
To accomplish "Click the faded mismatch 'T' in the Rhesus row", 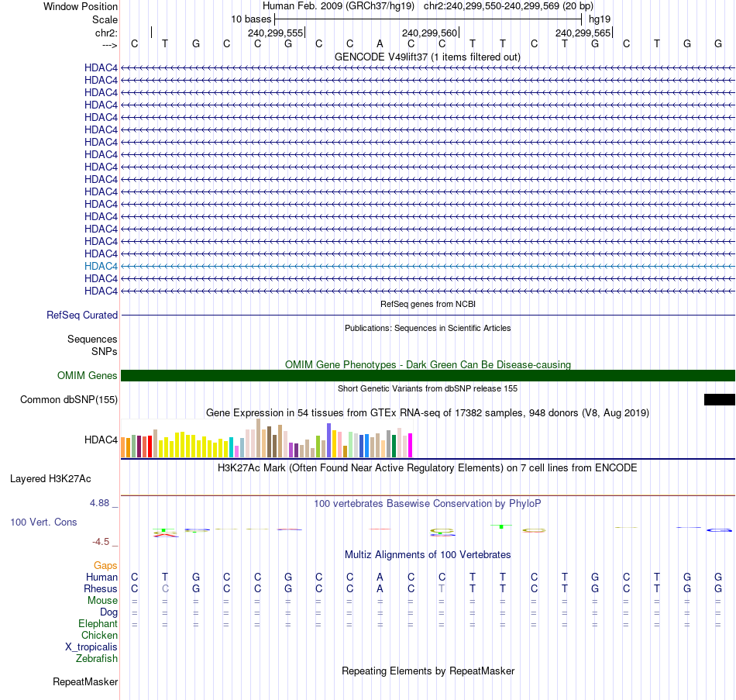I will (442, 588).
